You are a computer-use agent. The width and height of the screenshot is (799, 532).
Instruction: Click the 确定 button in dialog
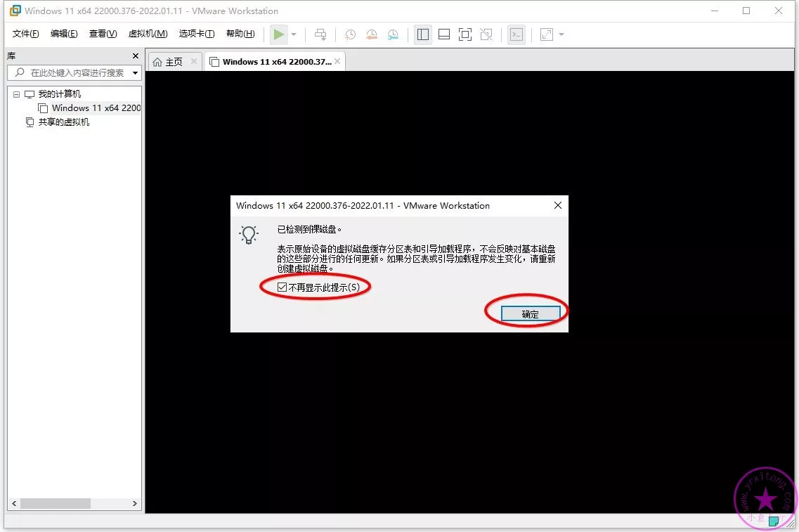point(530,314)
